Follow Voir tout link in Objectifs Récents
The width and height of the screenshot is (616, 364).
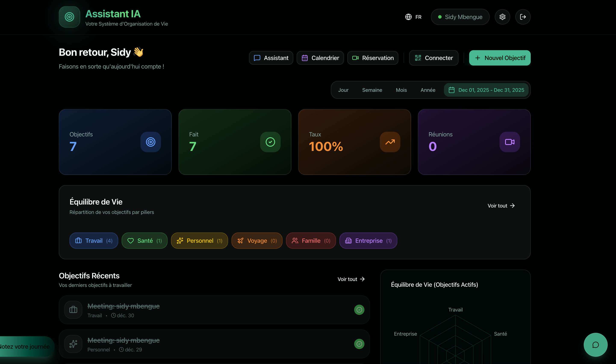point(351,279)
